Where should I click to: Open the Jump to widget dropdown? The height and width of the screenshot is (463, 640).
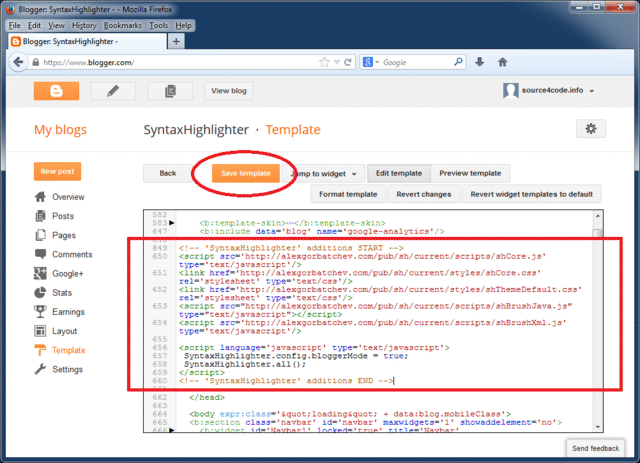click(324, 174)
